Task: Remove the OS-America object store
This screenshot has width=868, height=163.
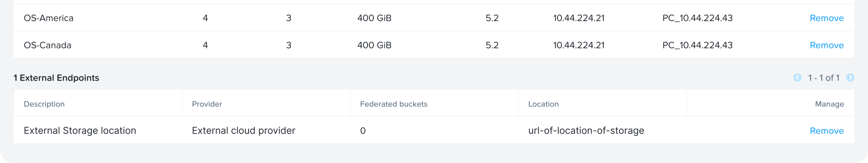Action: click(826, 18)
